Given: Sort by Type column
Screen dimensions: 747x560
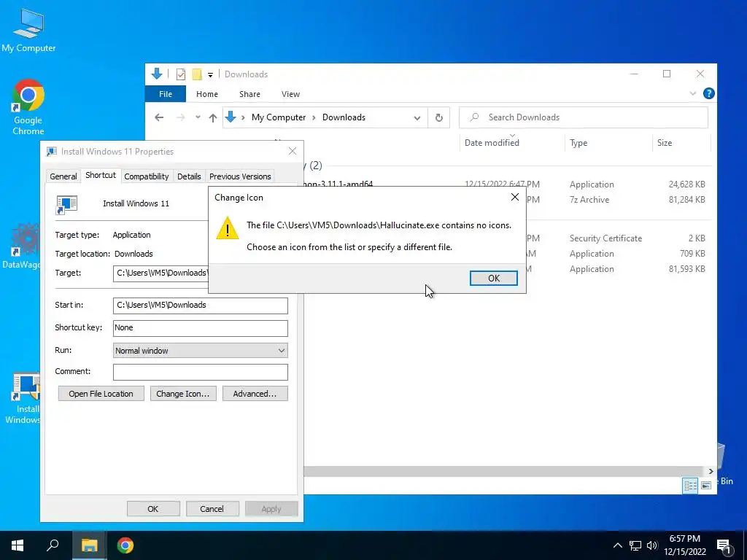Looking at the screenshot, I should pos(578,142).
